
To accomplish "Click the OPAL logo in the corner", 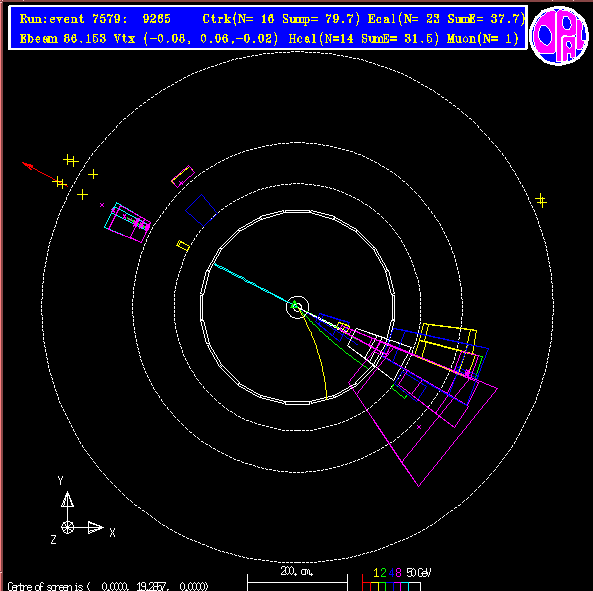I will point(559,36).
